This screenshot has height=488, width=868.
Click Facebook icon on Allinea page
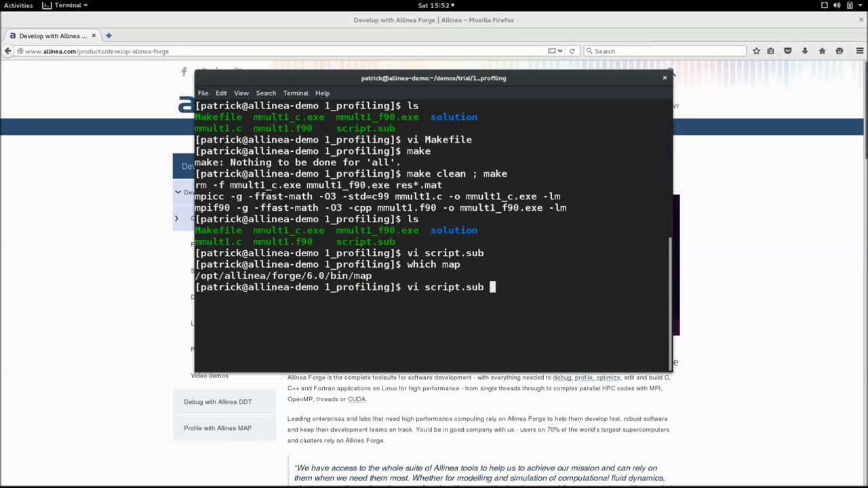click(184, 72)
